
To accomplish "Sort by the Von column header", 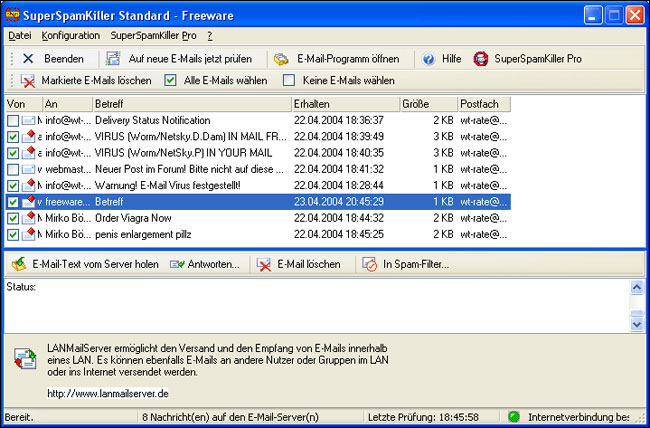I will [x=24, y=104].
